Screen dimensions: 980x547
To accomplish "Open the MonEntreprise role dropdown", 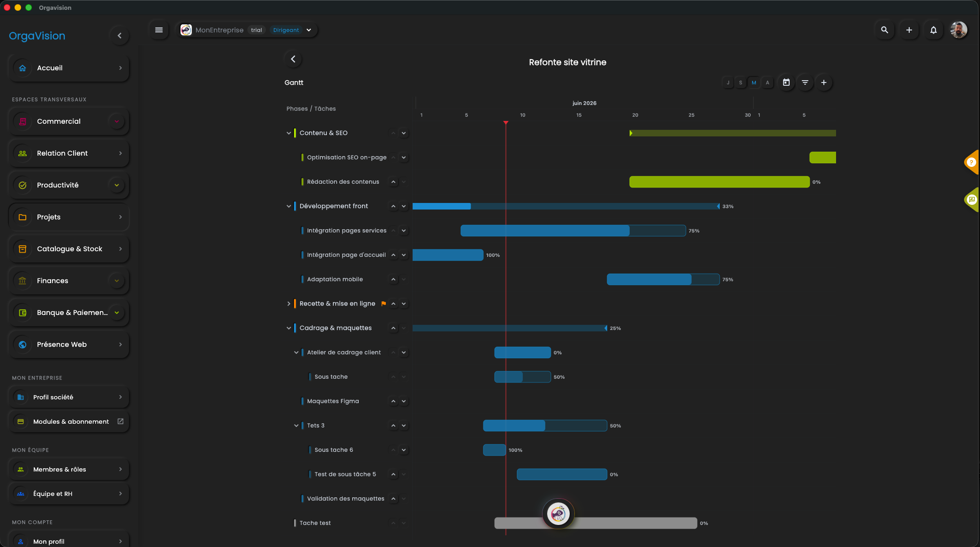I will pos(309,30).
